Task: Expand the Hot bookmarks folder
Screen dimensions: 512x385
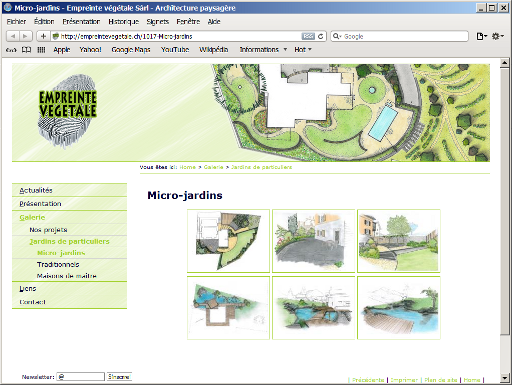Action: click(x=303, y=50)
